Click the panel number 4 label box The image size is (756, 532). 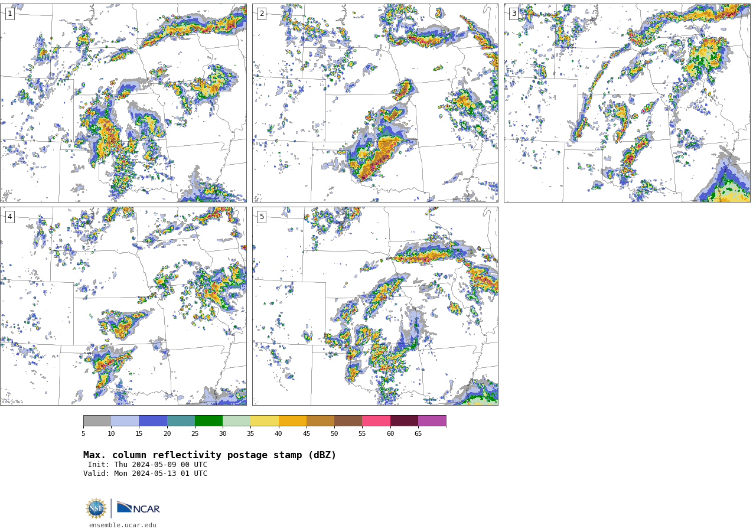tap(10, 217)
